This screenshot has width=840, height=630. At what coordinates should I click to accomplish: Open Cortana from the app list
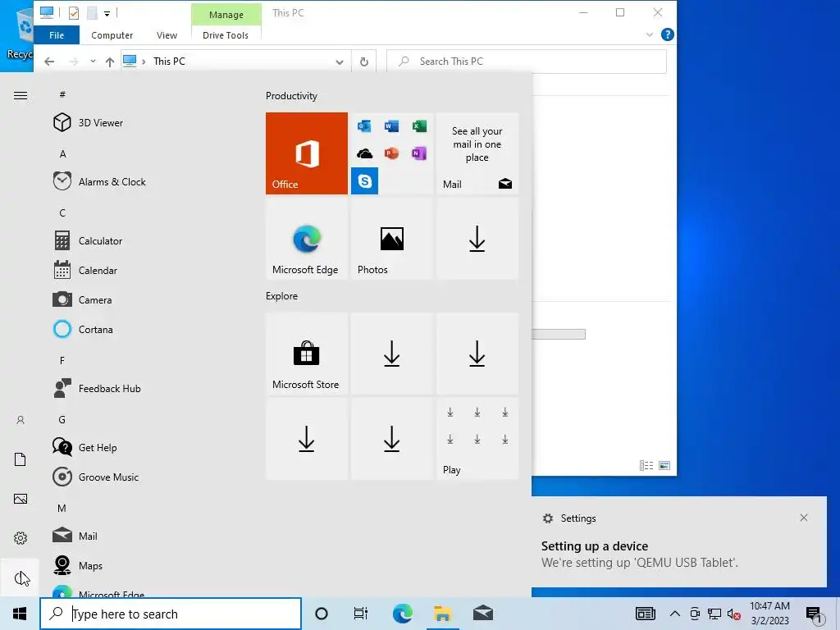(83, 330)
